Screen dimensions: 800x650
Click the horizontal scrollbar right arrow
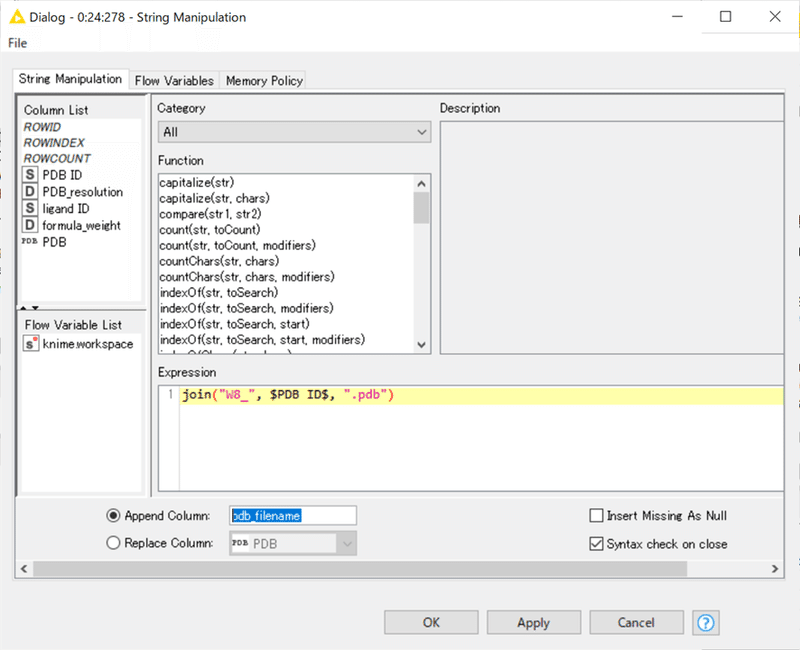[x=775, y=569]
